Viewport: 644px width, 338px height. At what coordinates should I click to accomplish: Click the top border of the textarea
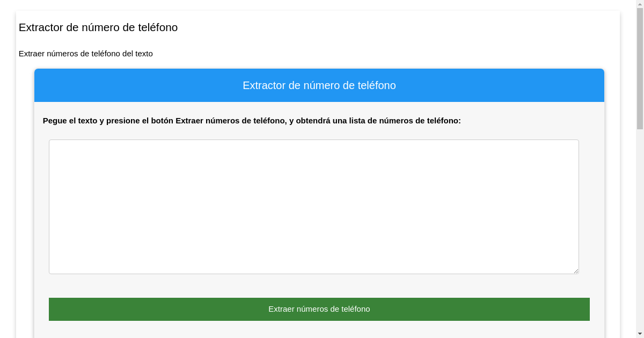pos(313,140)
